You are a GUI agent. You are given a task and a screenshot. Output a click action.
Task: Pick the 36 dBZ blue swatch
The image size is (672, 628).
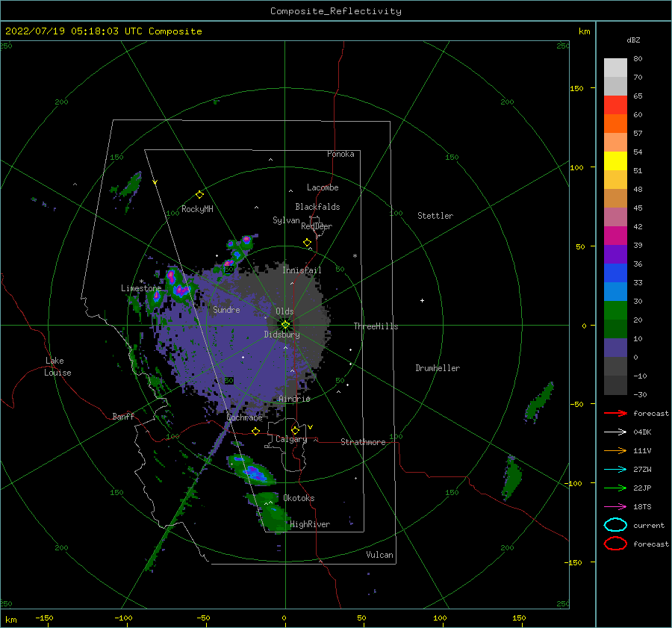click(615, 273)
